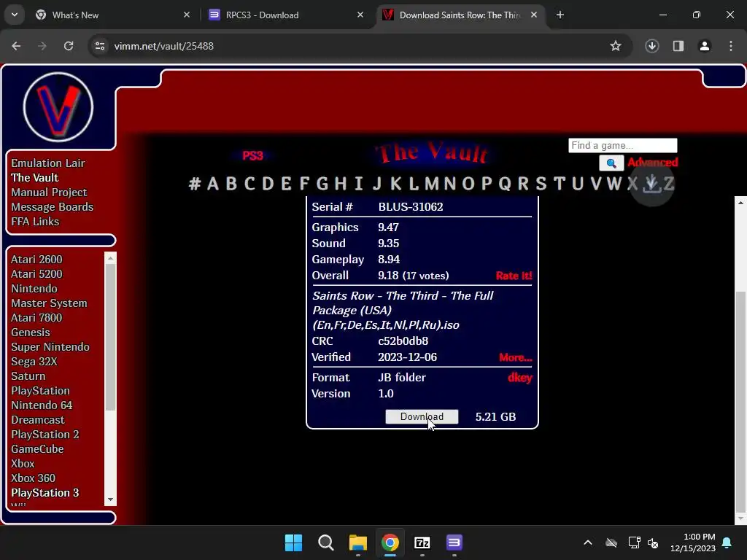The width and height of the screenshot is (747, 560).
Task: Click the Rate it! link
Action: click(514, 276)
